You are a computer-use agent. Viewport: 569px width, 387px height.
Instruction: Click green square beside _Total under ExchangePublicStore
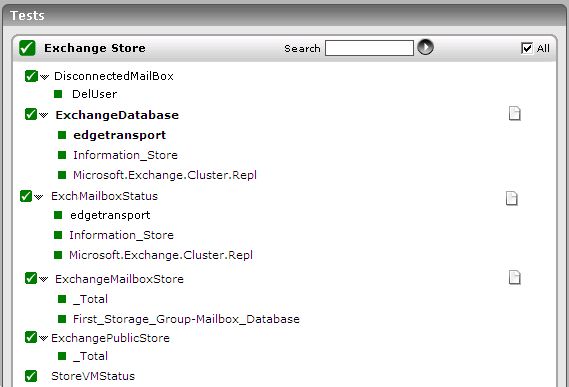62,356
